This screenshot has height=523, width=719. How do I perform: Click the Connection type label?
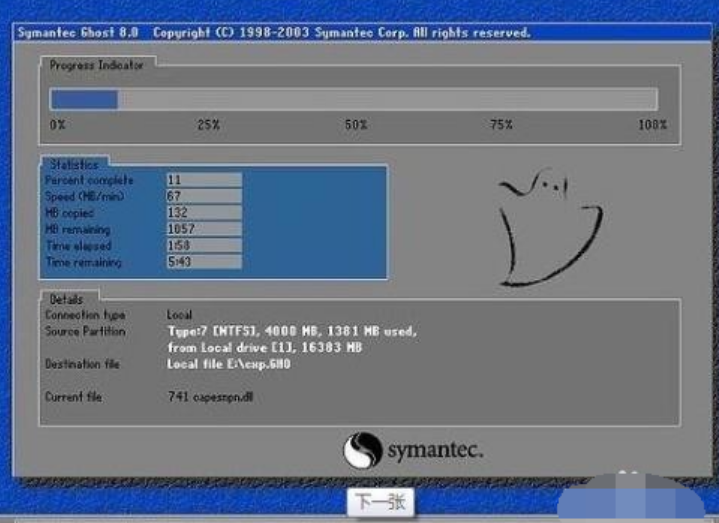pos(85,315)
